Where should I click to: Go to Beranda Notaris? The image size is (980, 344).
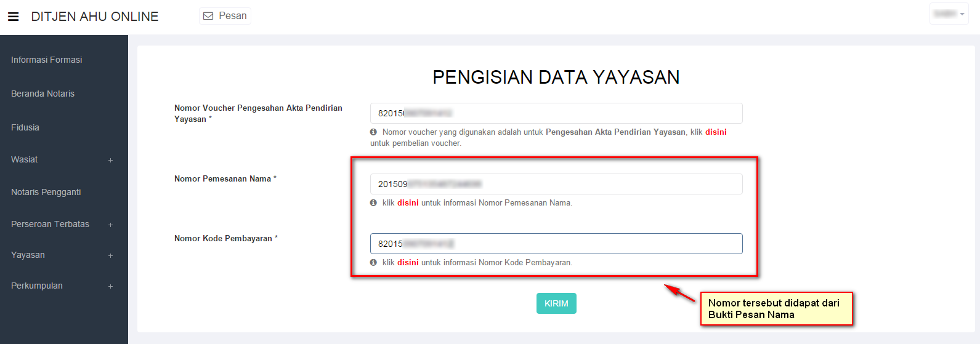tap(43, 94)
